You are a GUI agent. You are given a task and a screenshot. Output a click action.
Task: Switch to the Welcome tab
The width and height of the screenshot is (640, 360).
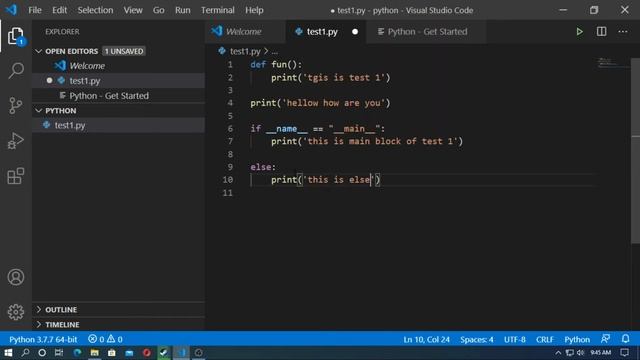[x=244, y=31]
